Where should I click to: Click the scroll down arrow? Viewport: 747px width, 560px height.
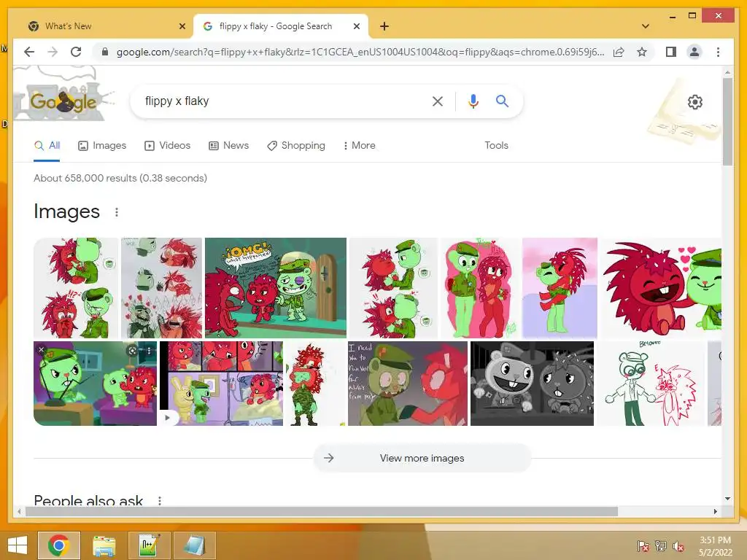click(x=727, y=499)
